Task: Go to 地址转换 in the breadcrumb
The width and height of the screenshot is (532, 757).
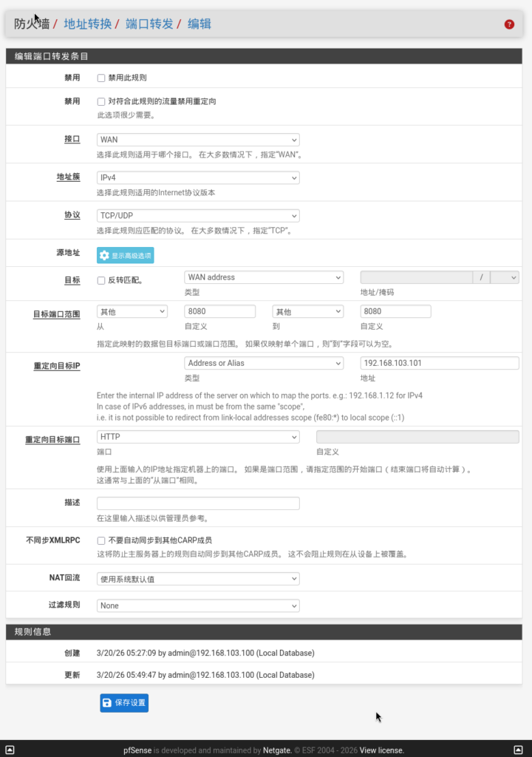Action: [x=87, y=24]
